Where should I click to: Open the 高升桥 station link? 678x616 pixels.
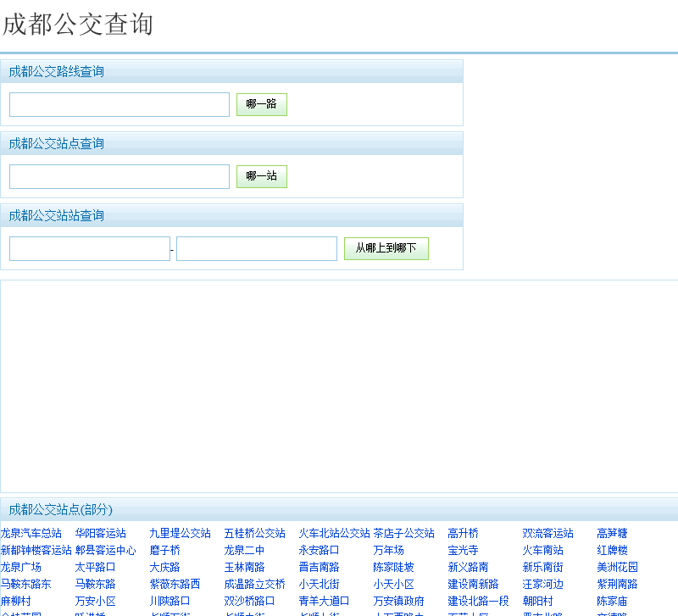click(463, 534)
